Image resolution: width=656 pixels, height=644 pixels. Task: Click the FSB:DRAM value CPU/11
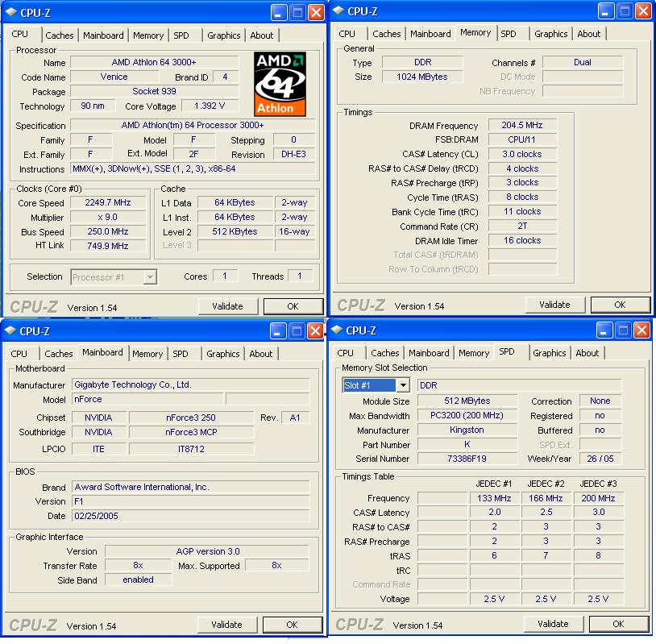[522, 139]
